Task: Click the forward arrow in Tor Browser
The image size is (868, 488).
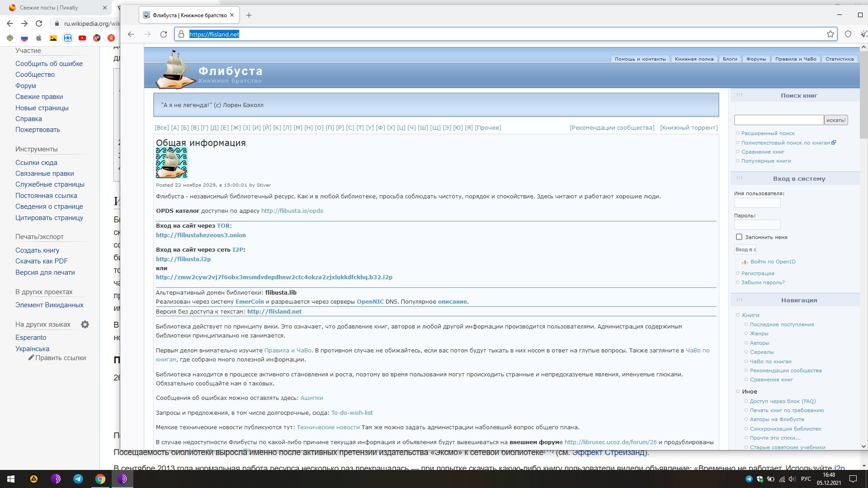Action: (x=147, y=34)
